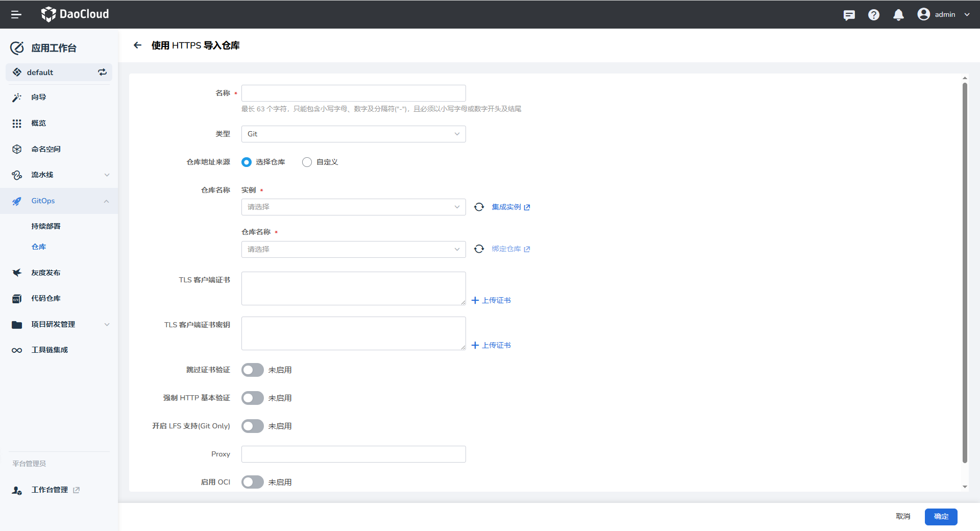Open the 实例 selection dropdown

[353, 207]
